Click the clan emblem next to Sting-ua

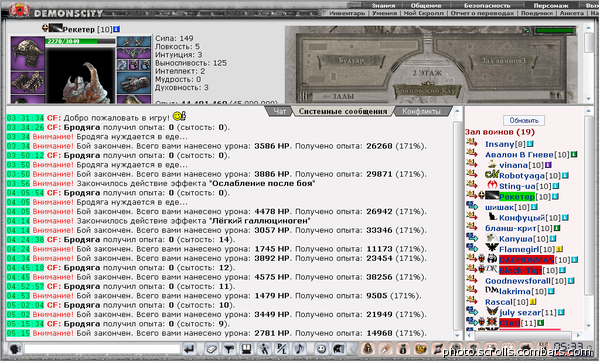pyautogui.click(x=492, y=185)
